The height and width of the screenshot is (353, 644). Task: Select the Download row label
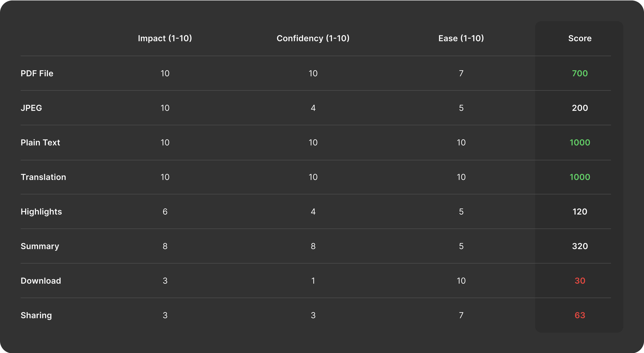[x=41, y=281]
